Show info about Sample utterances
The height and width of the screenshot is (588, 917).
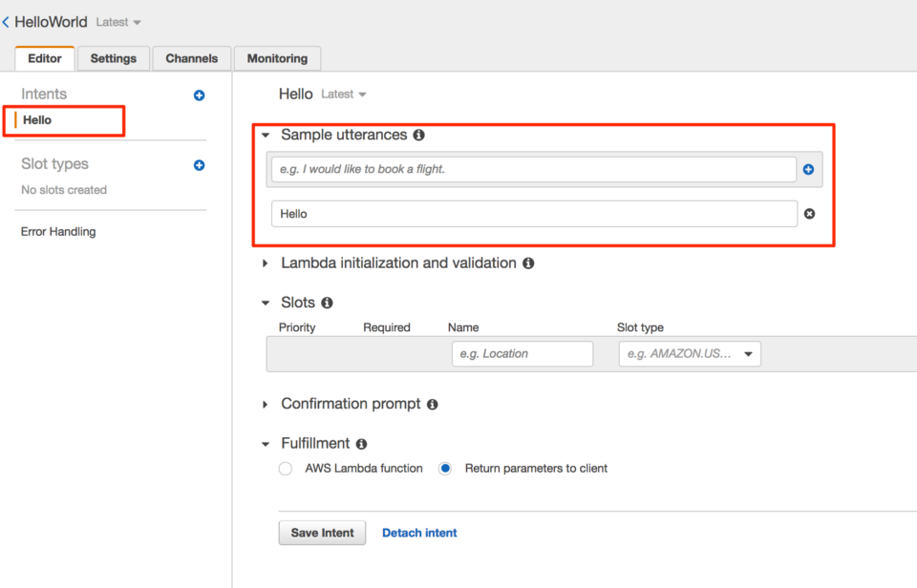point(418,135)
